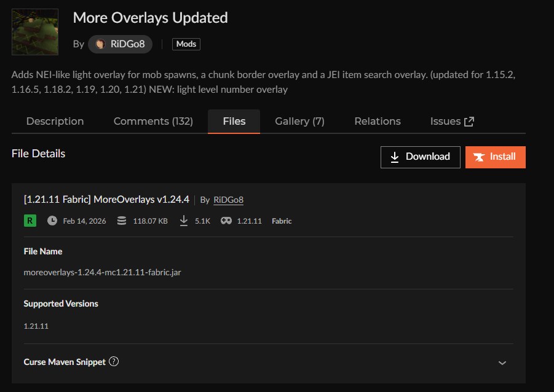Image resolution: width=554 pixels, height=392 pixels.
Task: View the Gallery (7) tab
Action: click(299, 121)
